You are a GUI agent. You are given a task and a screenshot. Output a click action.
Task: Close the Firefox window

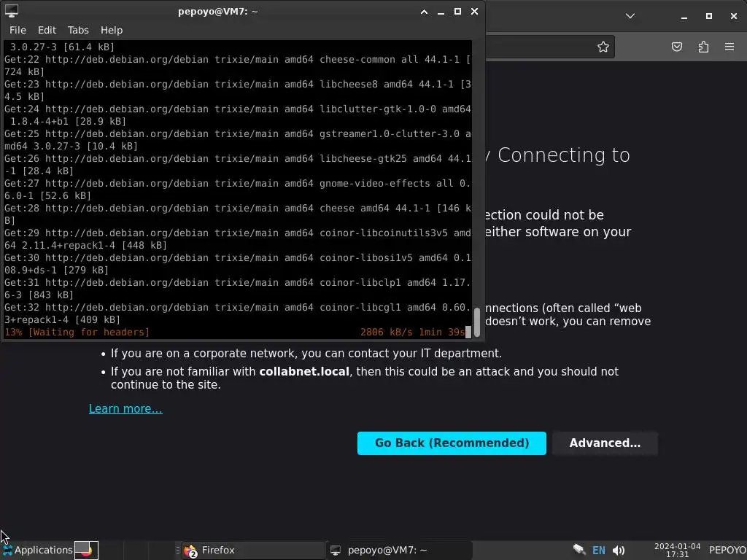(734, 16)
